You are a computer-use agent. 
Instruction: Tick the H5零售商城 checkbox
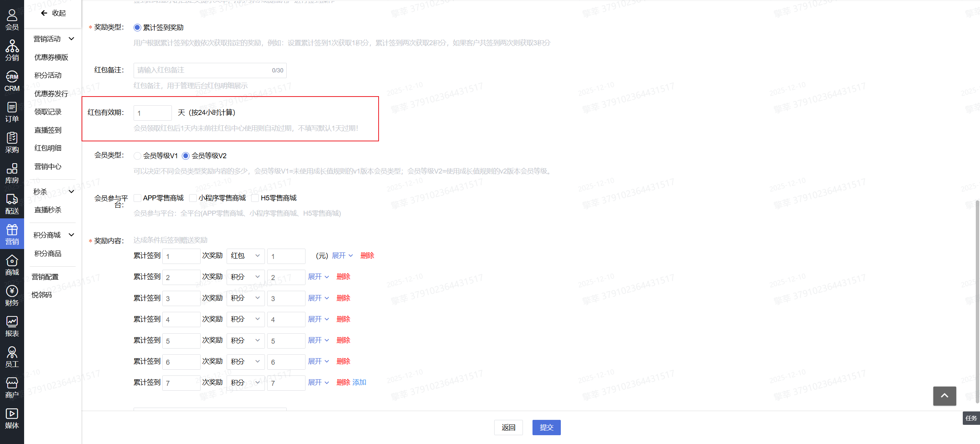click(x=255, y=198)
